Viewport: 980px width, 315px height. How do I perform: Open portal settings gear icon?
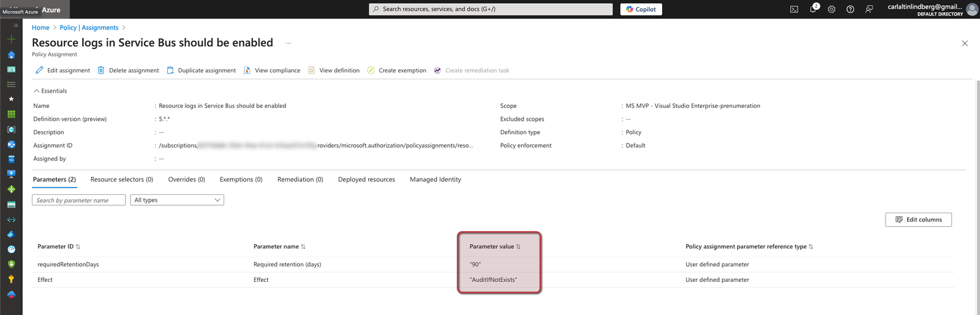tap(831, 9)
